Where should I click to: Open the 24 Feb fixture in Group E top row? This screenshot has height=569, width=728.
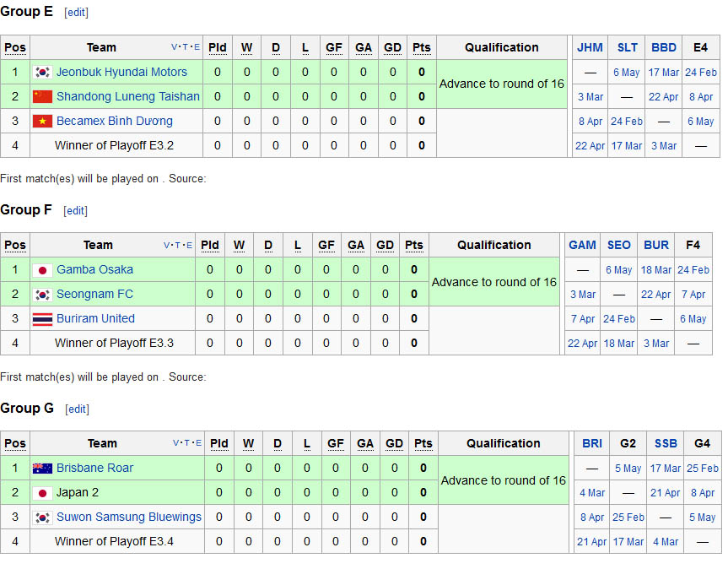point(701,73)
